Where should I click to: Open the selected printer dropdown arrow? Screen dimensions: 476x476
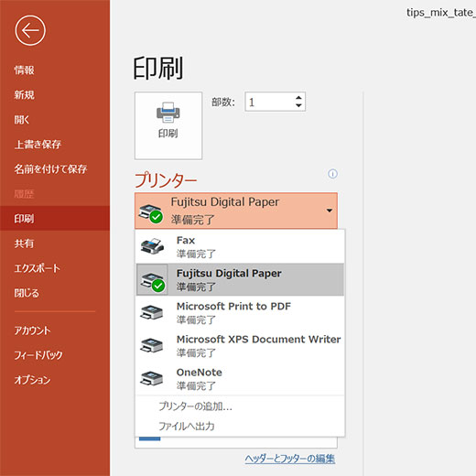[330, 211]
